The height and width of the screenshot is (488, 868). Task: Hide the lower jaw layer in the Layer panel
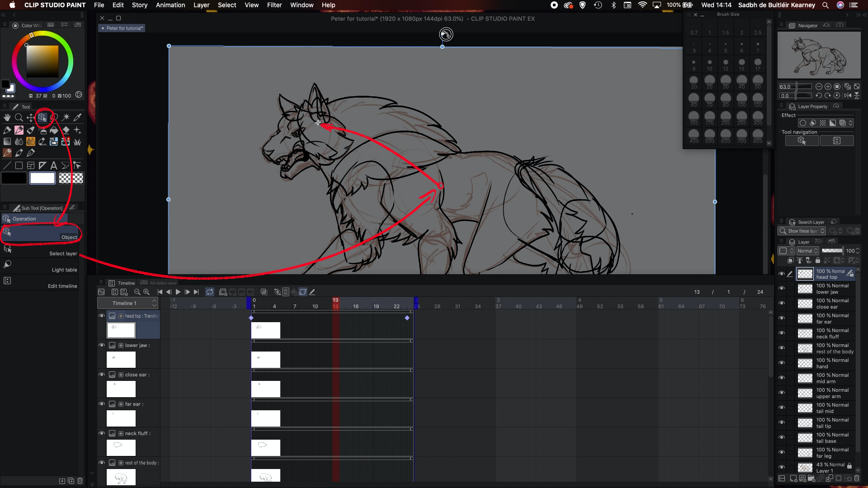[782, 288]
